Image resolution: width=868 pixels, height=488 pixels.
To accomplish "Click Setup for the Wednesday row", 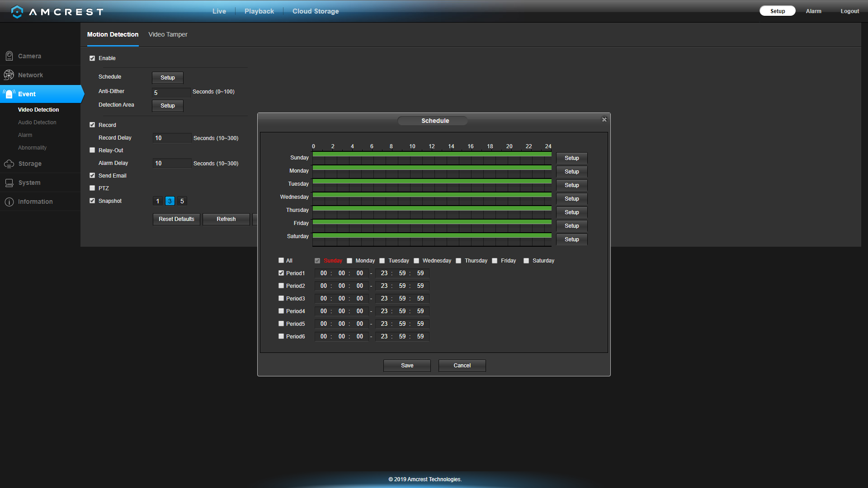I will 571,199.
